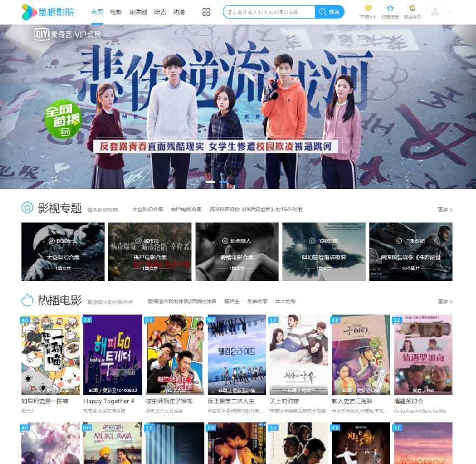Click cast text Carlo,Aquino,Bela,Fadilla

tap(420, 411)
